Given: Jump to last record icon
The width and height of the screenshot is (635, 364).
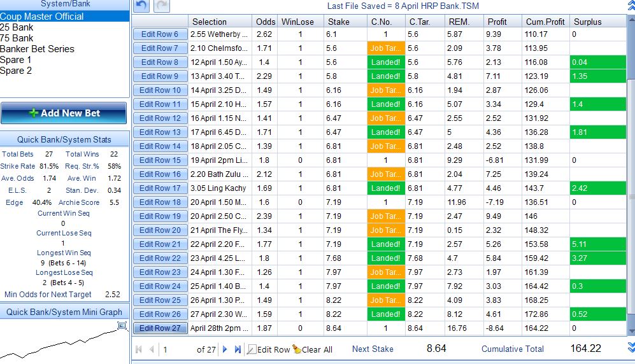Looking at the screenshot, I should pyautogui.click(x=238, y=349).
